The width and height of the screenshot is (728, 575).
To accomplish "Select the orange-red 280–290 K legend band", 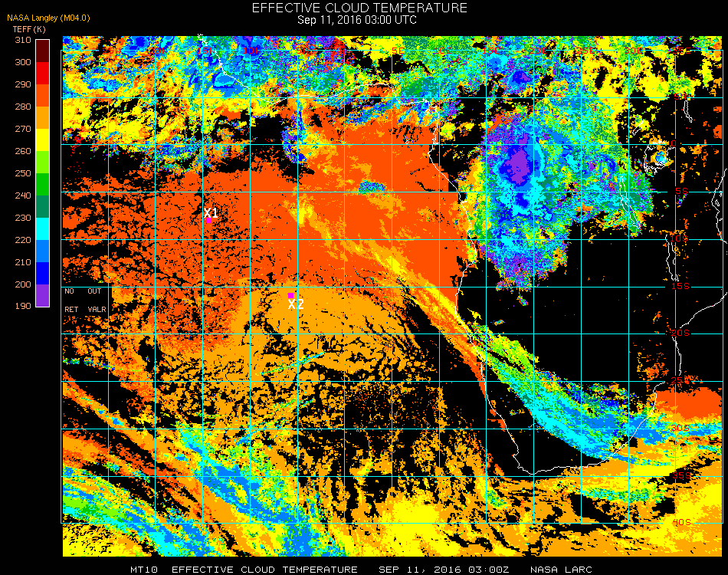I will (x=42, y=96).
